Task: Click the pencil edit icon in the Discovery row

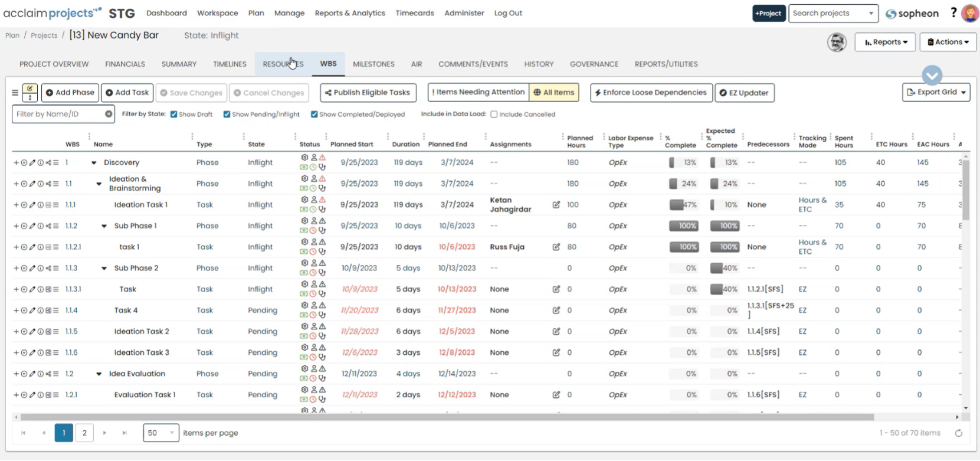Action: [x=32, y=163]
